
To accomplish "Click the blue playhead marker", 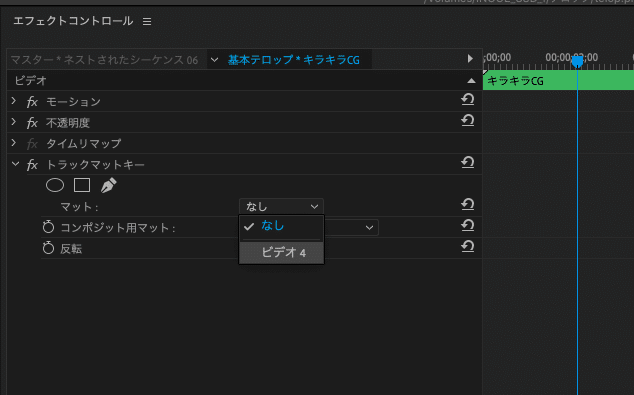I will coord(577,61).
